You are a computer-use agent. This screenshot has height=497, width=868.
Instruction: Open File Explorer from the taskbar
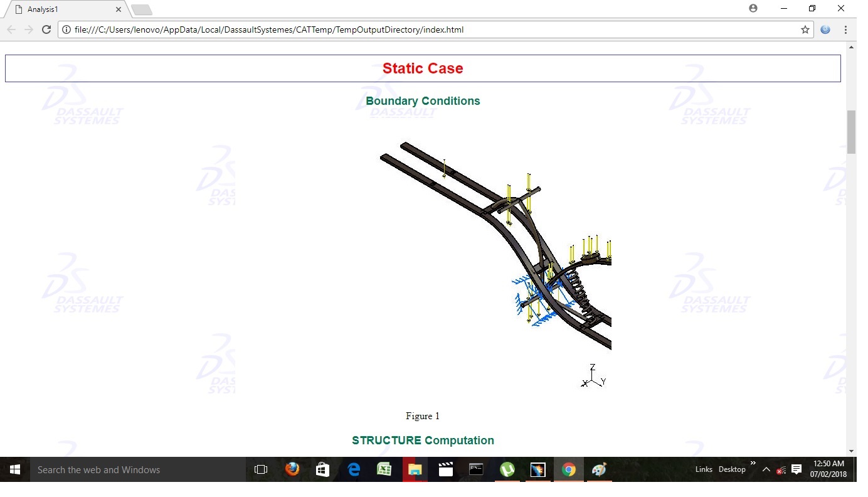pyautogui.click(x=415, y=469)
